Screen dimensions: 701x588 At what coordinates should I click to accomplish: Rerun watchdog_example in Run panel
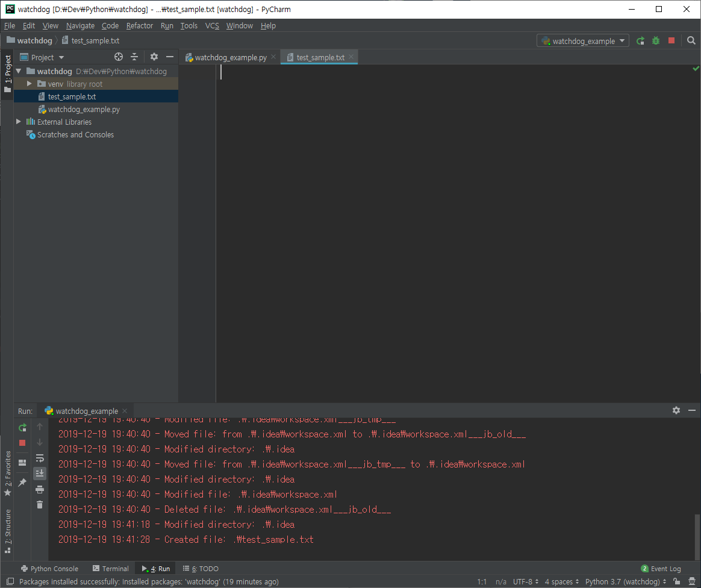click(22, 428)
